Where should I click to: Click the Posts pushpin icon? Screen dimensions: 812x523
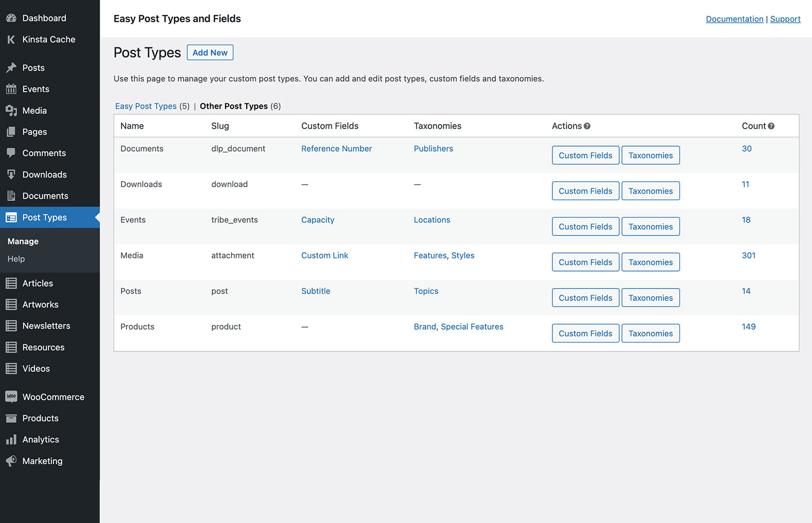(11, 68)
